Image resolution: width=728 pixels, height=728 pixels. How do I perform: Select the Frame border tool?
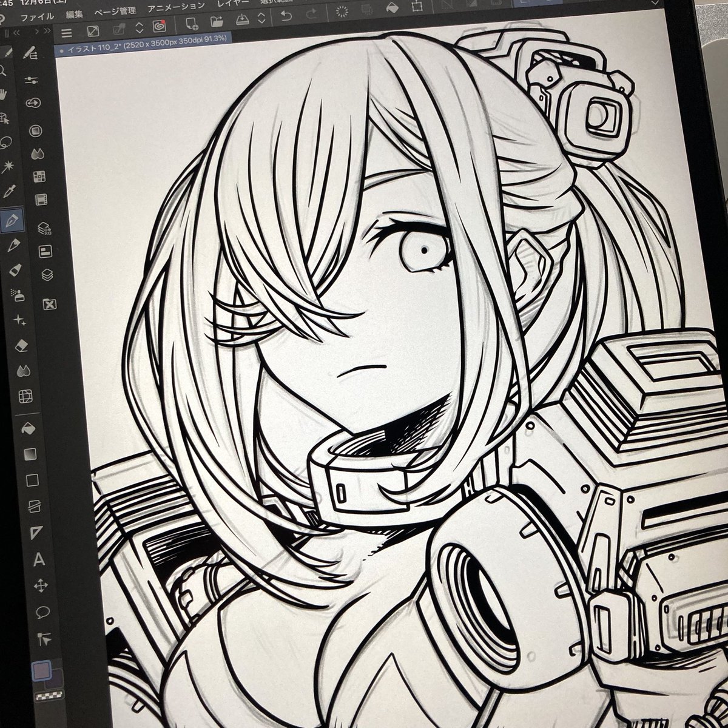(x=34, y=505)
